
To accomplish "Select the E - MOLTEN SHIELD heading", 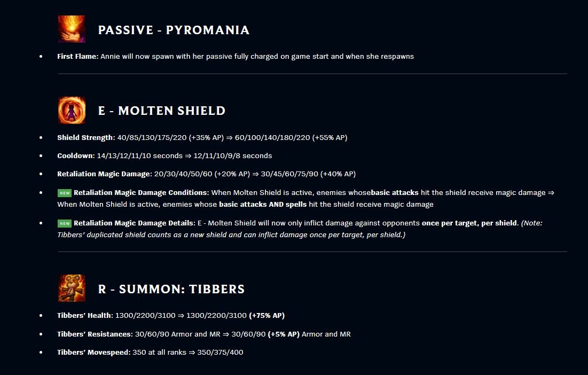I will click(162, 111).
